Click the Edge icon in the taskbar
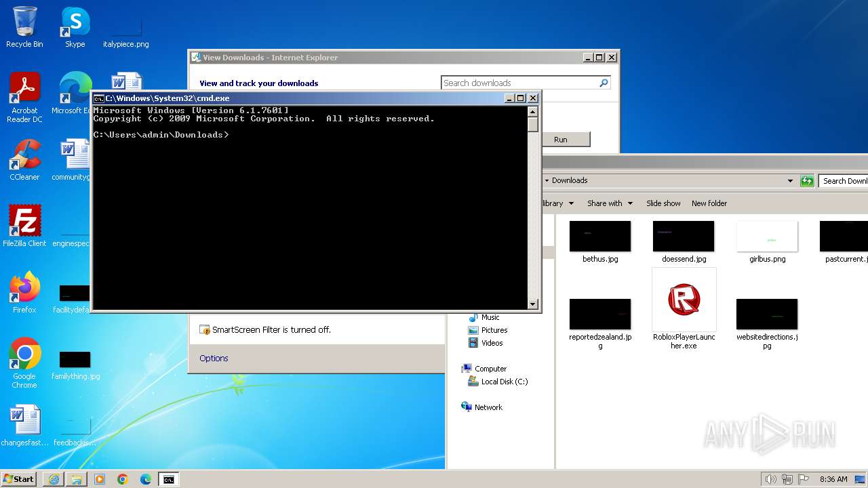Viewport: 868px width, 488px height. (x=146, y=479)
